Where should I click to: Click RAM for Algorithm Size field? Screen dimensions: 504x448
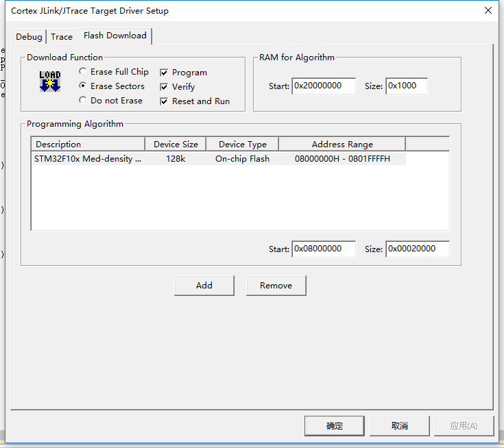[406, 86]
